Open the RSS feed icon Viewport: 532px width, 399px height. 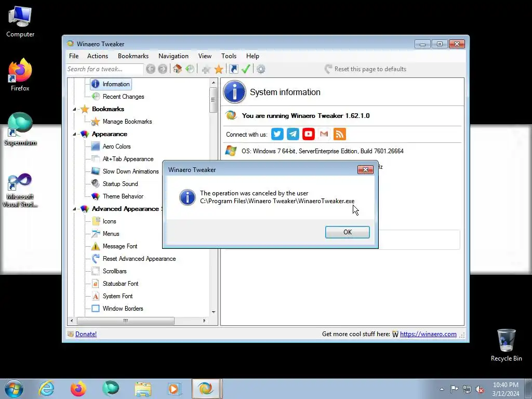coord(340,134)
